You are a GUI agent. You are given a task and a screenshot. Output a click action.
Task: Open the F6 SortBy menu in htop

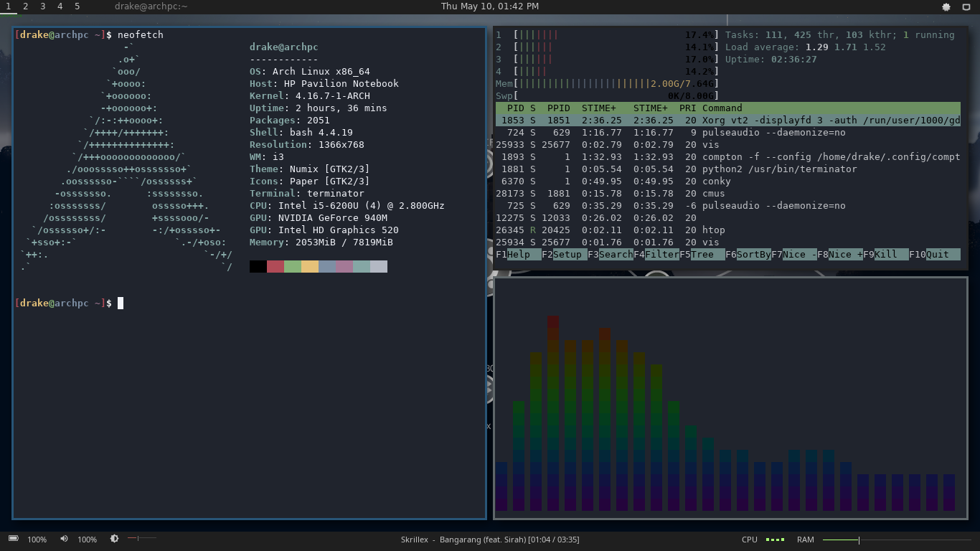click(x=748, y=254)
